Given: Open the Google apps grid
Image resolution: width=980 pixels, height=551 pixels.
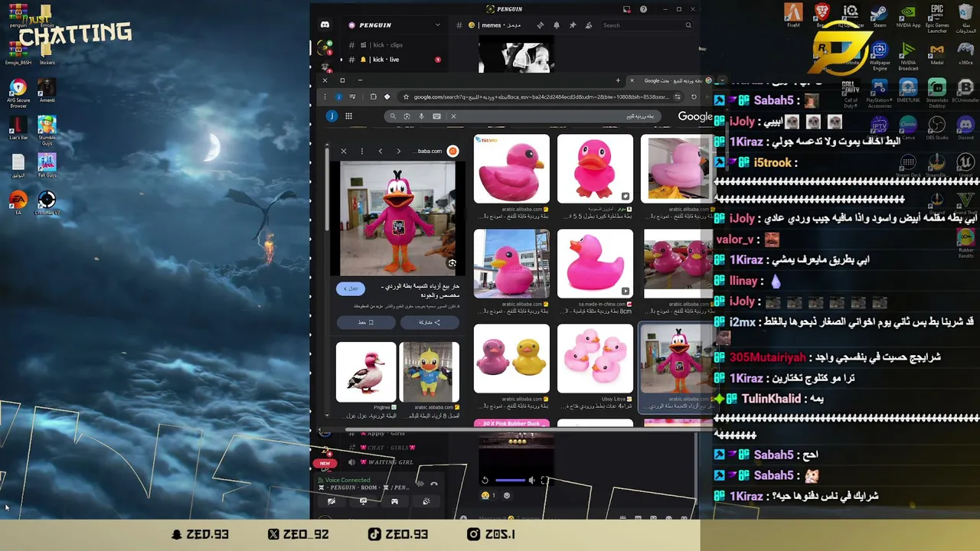Looking at the screenshot, I should [348, 116].
